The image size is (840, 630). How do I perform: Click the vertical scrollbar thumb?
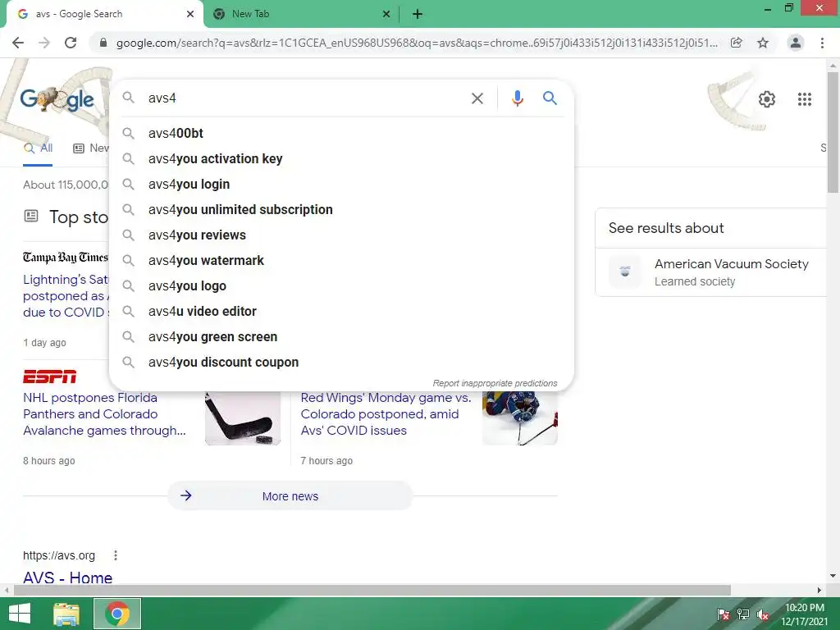coord(833,131)
